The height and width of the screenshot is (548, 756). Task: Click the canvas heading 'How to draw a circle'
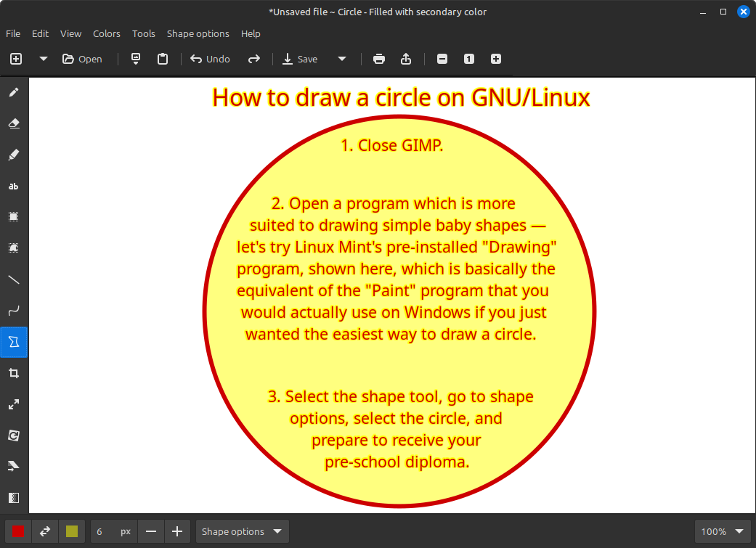(x=322, y=98)
